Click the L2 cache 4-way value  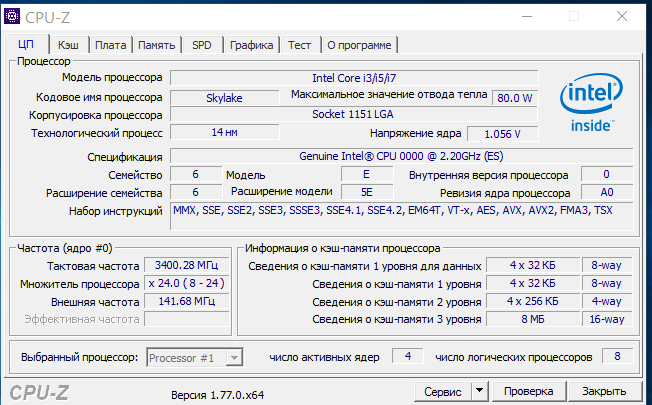[x=607, y=301]
